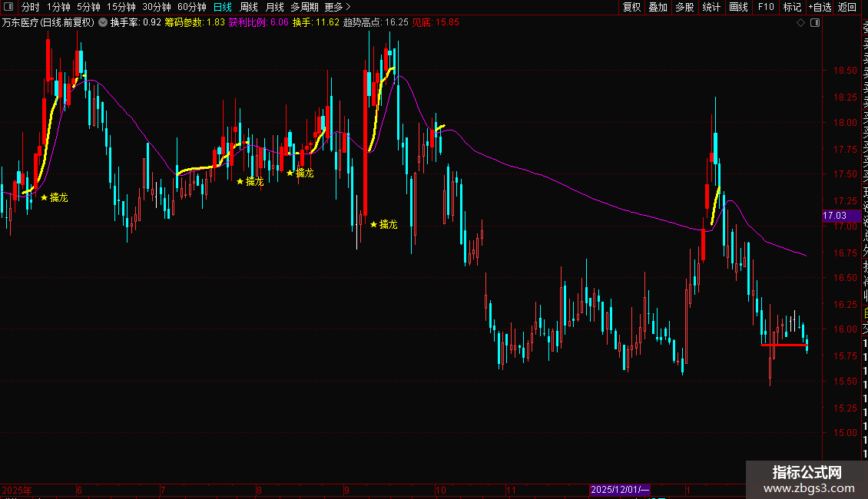Viewport: 868px width, 499px height.
Task: Expand 更多 period options
Action: click(337, 7)
